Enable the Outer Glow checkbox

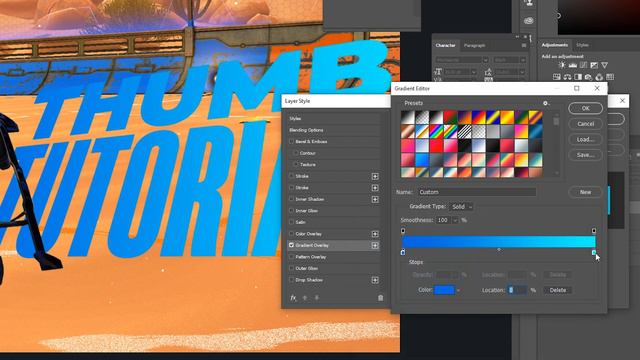(x=291, y=268)
